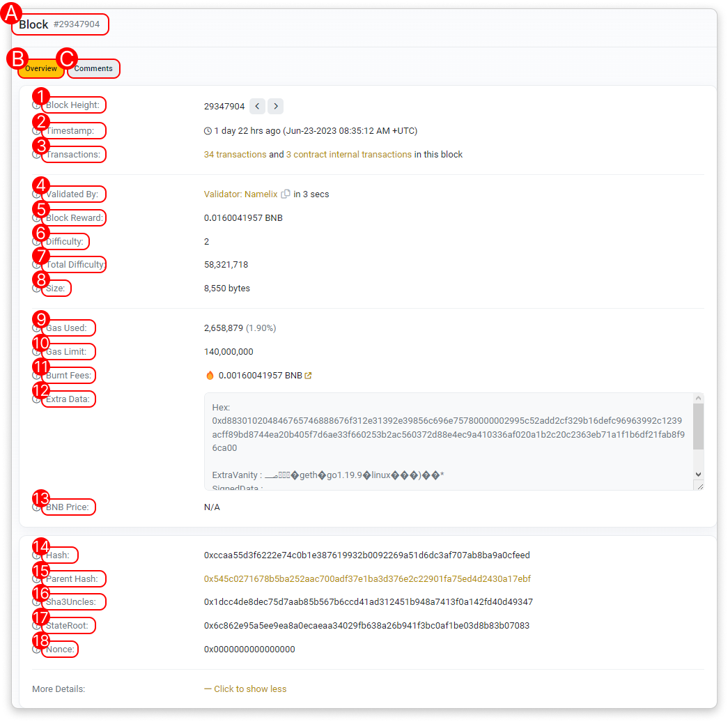
Task: Click inside the Extra Data text area
Action: click(x=446, y=440)
